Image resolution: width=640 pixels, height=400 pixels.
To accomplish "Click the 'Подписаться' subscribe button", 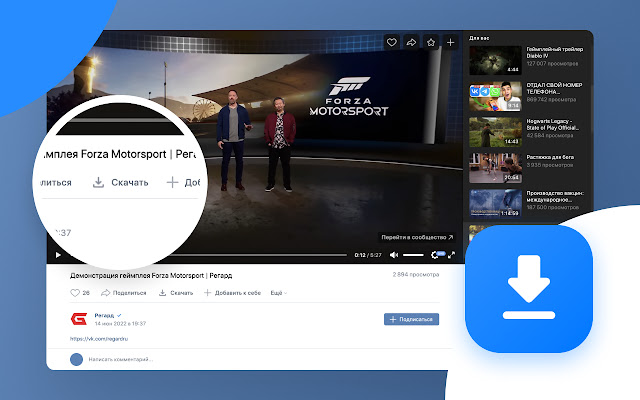I will (411, 319).
